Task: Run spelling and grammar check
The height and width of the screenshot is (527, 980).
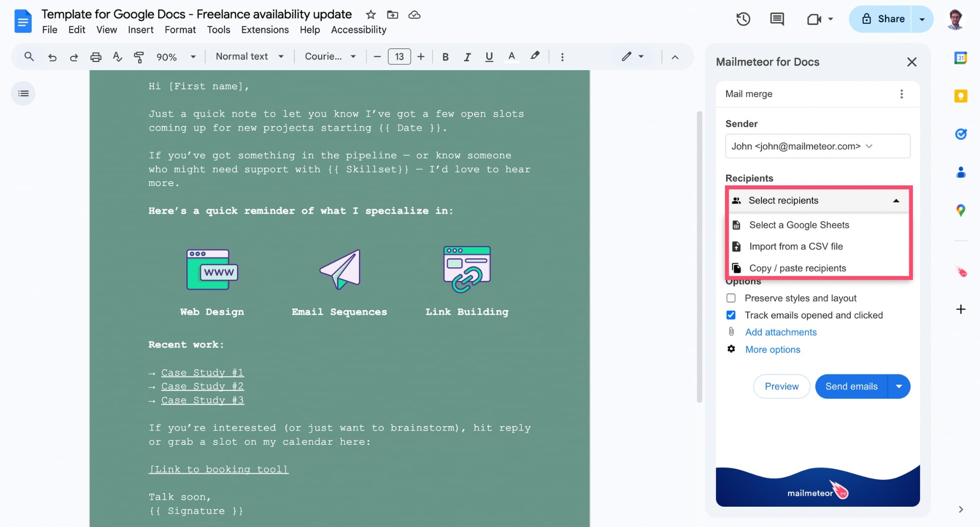Action: coord(118,57)
